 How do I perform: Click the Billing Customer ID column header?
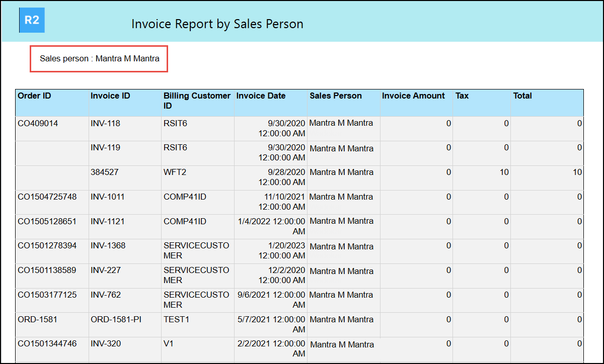[x=197, y=101]
